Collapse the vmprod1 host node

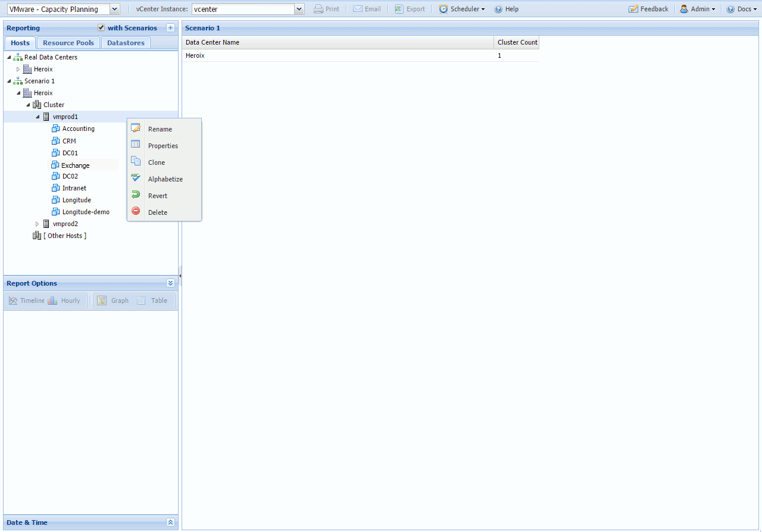pos(38,117)
